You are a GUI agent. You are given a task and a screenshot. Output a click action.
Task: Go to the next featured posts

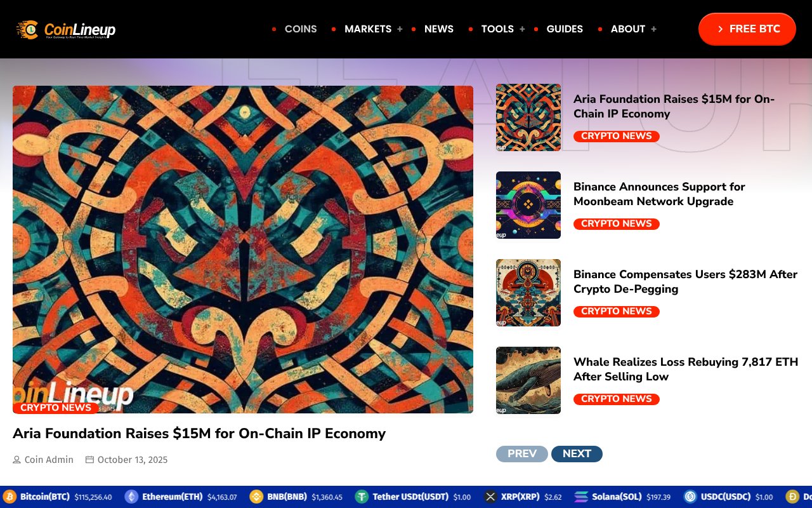tap(577, 454)
